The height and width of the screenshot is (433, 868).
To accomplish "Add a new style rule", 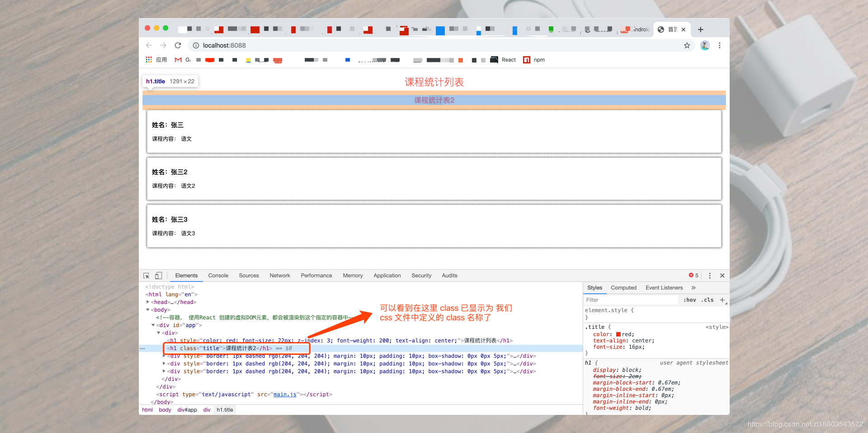I will coord(722,300).
